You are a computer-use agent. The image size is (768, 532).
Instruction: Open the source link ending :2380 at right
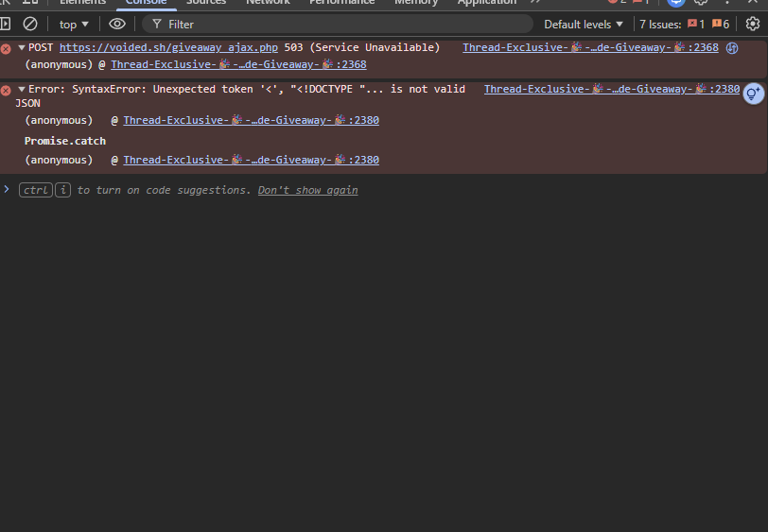pos(612,89)
